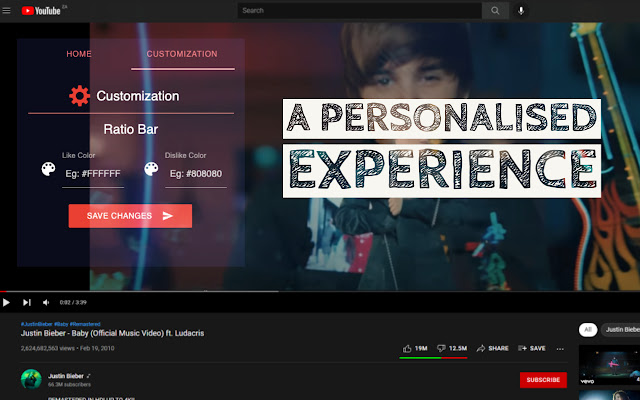640x400 pixels.
Task: Click the Justin Bieber channel avatar
Action: tap(31, 379)
